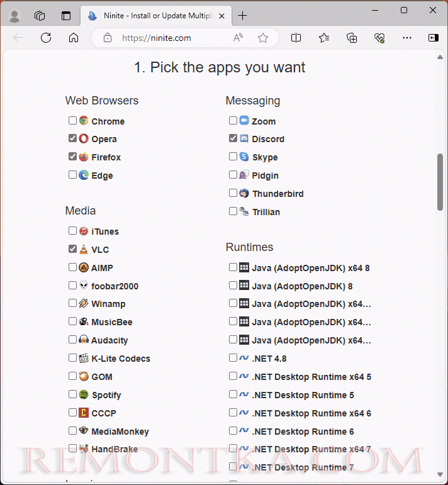Open the Favorites list icon

tap(324, 38)
